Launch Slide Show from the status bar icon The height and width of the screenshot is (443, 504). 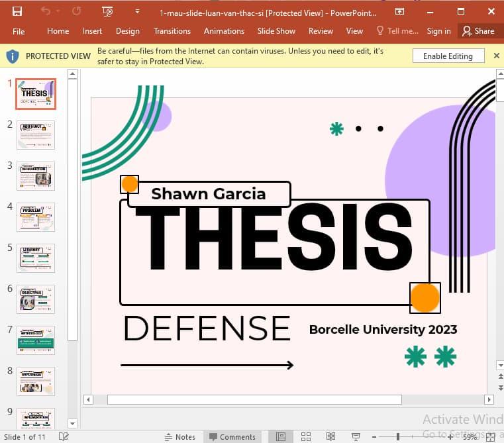(356, 437)
